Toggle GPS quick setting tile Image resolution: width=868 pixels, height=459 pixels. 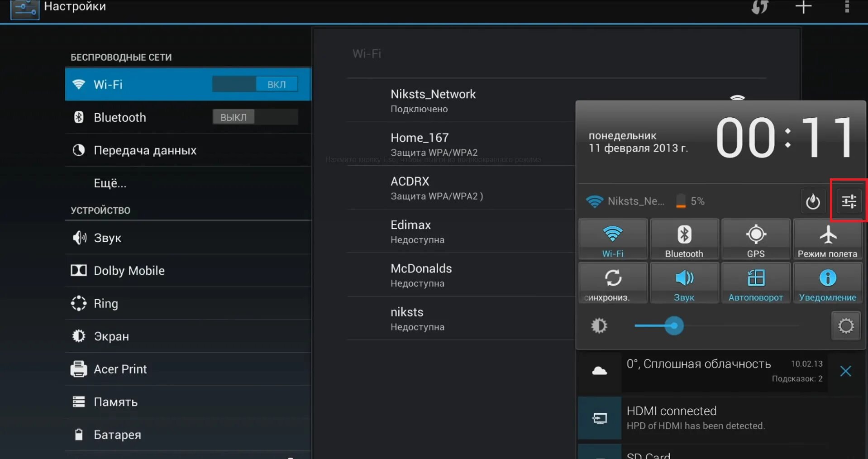pyautogui.click(x=756, y=239)
